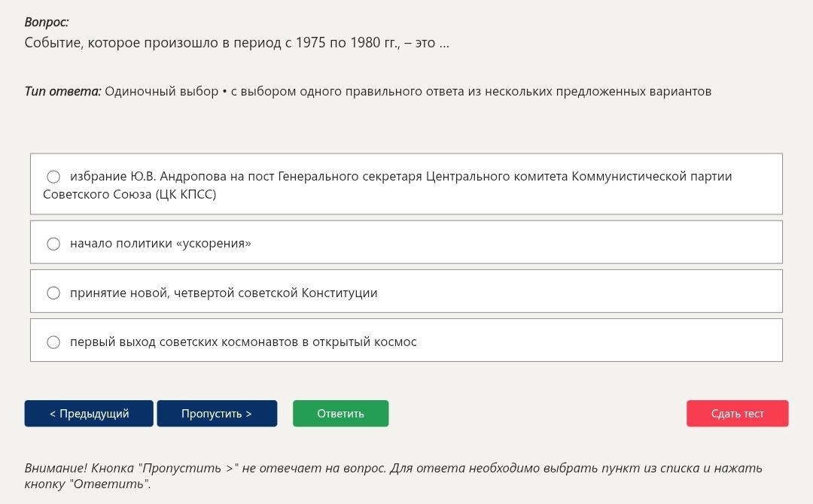Image resolution: width=813 pixels, height=504 pixels.
Task: Choose radio button for четвертой Конституции answer
Action: (x=53, y=293)
